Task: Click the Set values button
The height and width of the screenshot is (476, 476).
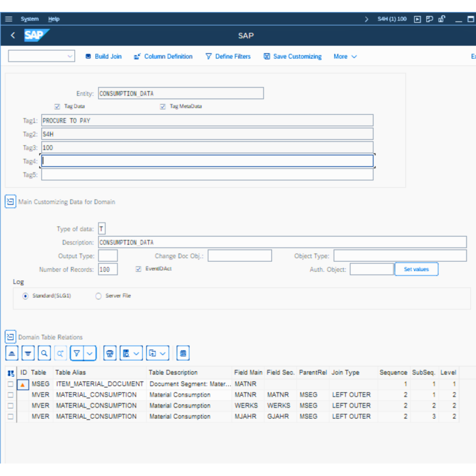Action: (416, 270)
